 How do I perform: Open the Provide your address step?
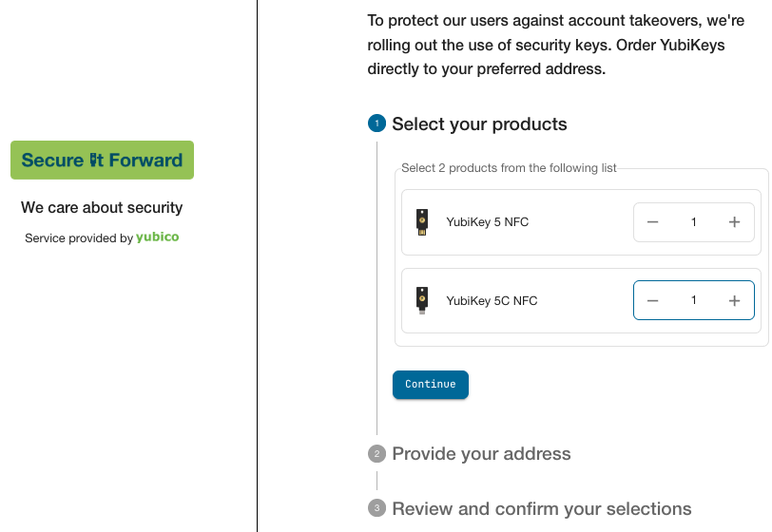[481, 454]
